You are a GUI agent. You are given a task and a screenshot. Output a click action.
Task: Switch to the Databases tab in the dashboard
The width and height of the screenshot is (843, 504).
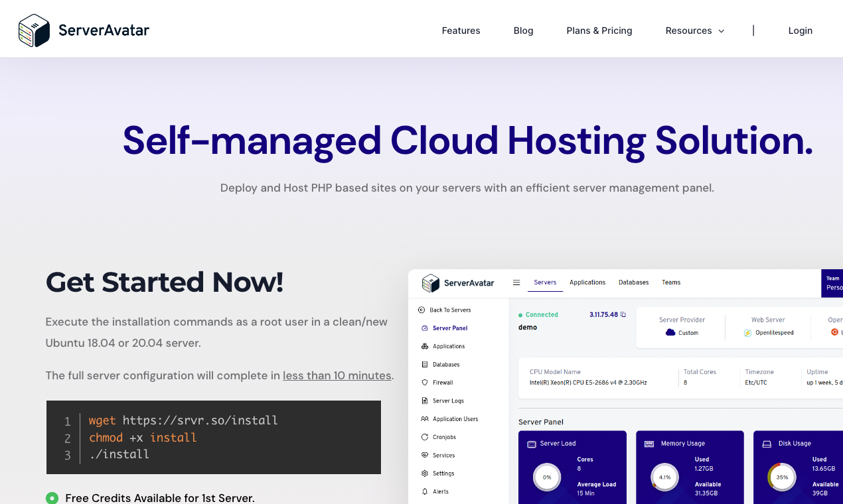(x=633, y=283)
